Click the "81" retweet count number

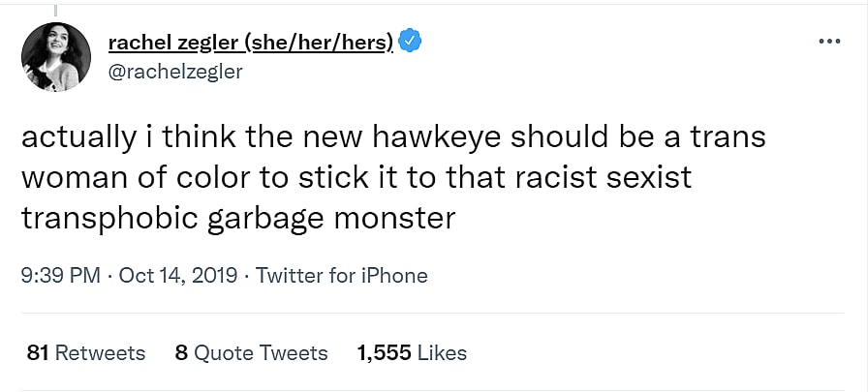click(38, 353)
